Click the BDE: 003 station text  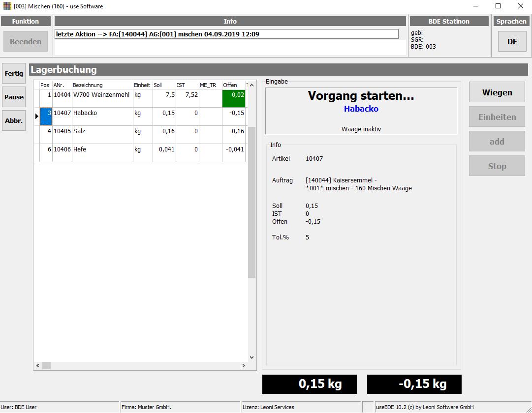coord(423,47)
